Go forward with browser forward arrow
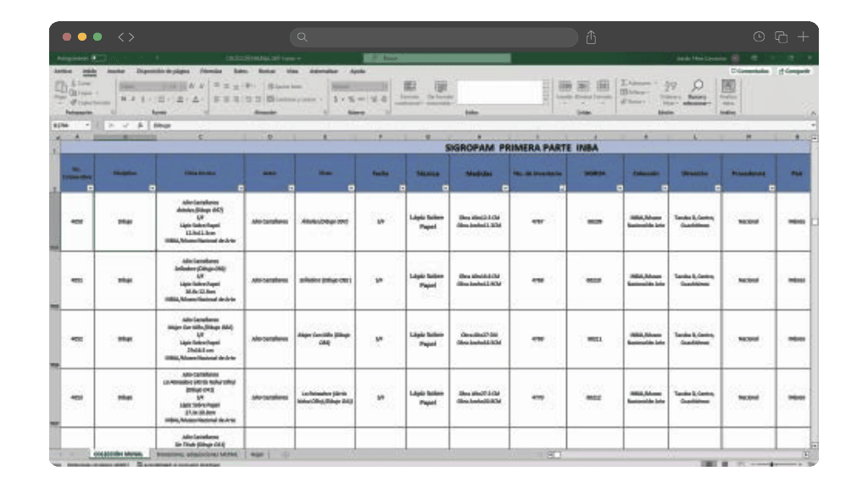Image resolution: width=868 pixels, height=488 pixels. pyautogui.click(x=131, y=37)
